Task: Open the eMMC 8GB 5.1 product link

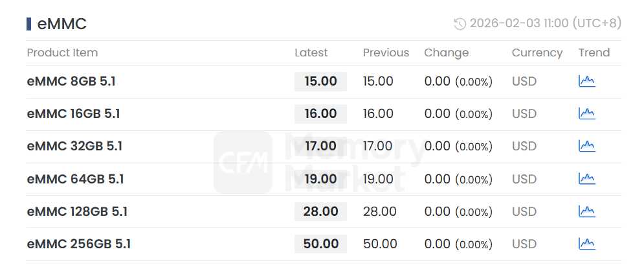Action: tap(71, 82)
